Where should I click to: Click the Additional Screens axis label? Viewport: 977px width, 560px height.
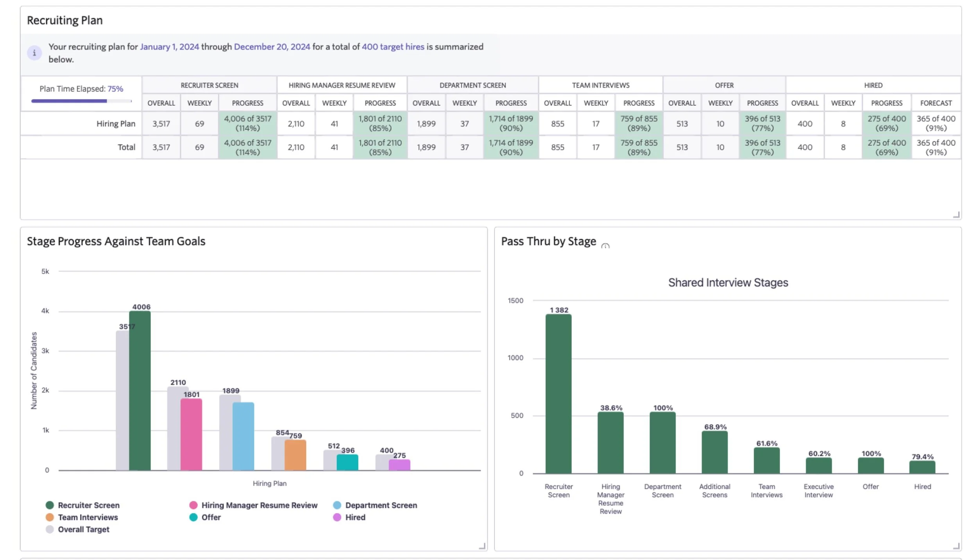point(714,490)
